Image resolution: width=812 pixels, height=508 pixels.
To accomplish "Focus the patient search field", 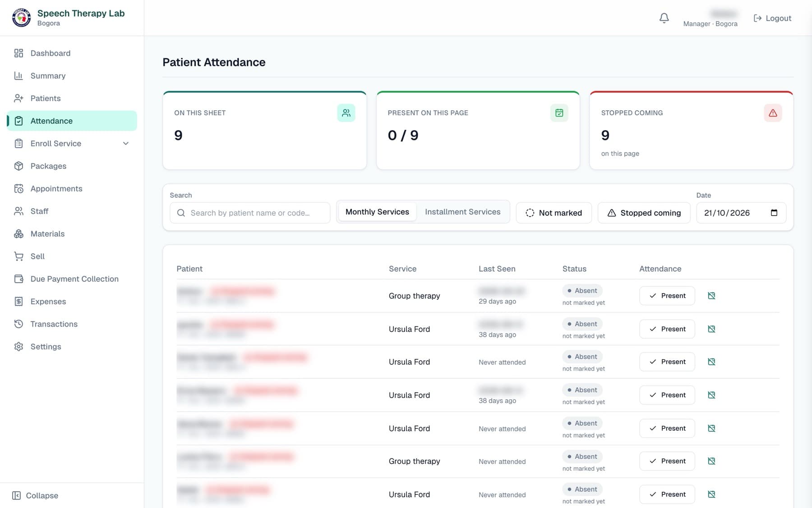I will pyautogui.click(x=250, y=213).
